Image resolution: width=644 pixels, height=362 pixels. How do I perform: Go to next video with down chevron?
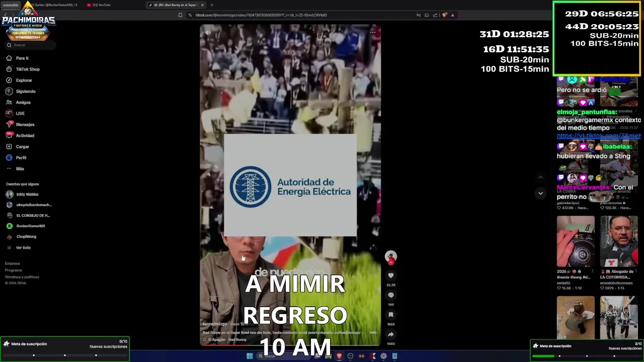[x=540, y=193]
